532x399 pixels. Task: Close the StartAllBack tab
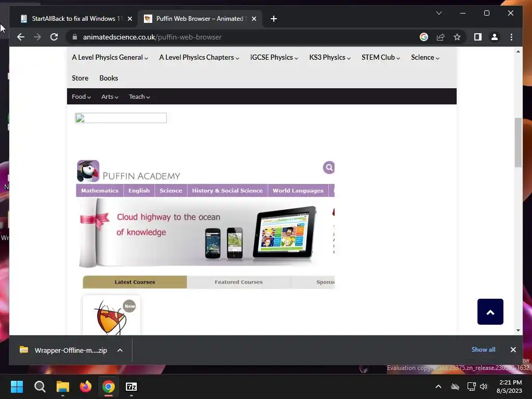(x=129, y=19)
